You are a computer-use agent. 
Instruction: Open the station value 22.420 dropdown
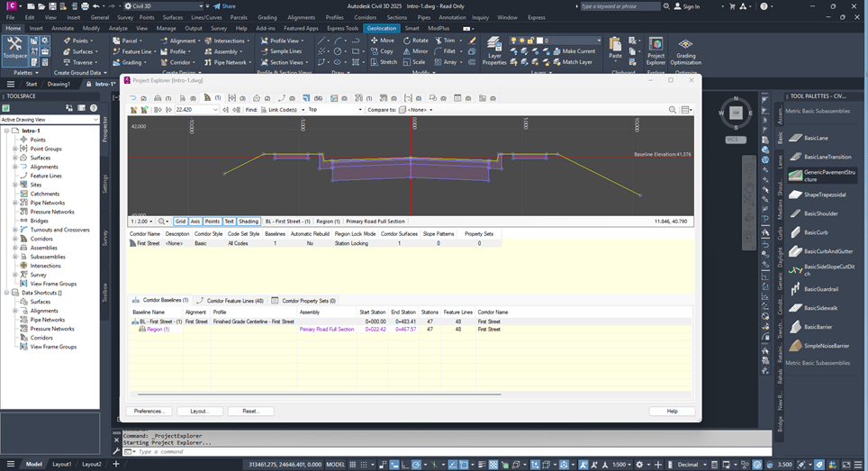pyautogui.click(x=214, y=110)
